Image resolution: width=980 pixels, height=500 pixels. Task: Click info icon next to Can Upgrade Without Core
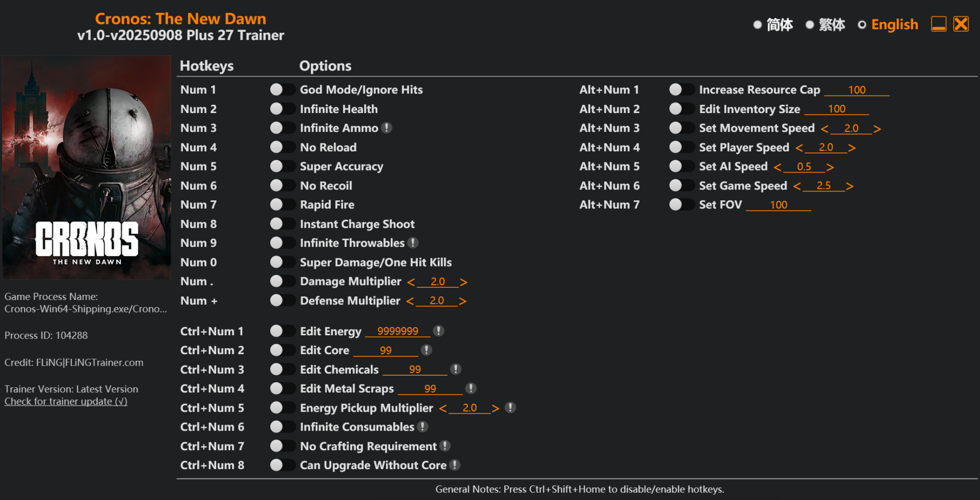[x=455, y=465]
